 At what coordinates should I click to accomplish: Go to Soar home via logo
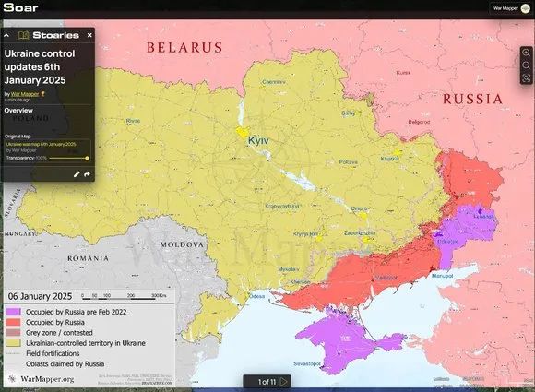tap(20, 7)
